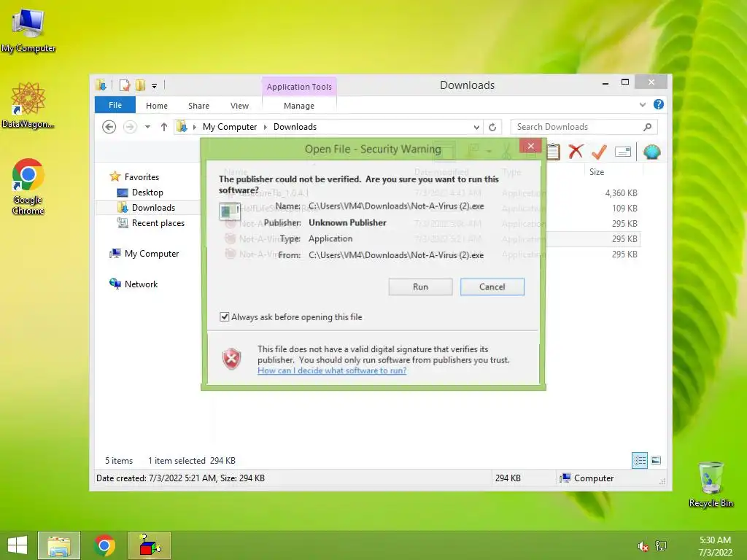
Task: Click the Windows Start button
Action: [x=18, y=545]
